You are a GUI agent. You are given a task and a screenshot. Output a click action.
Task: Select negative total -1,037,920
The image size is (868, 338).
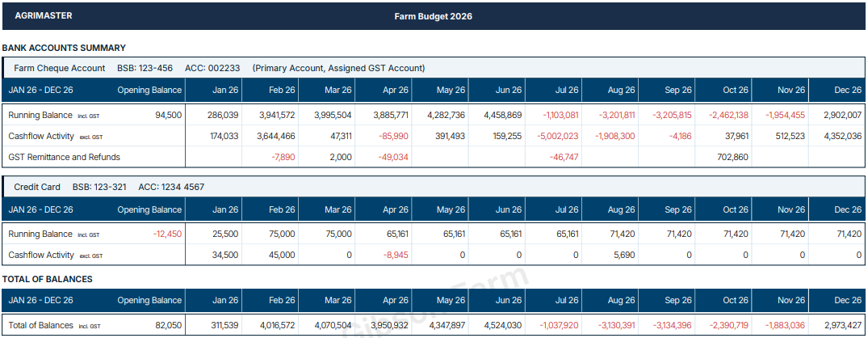[x=558, y=325]
